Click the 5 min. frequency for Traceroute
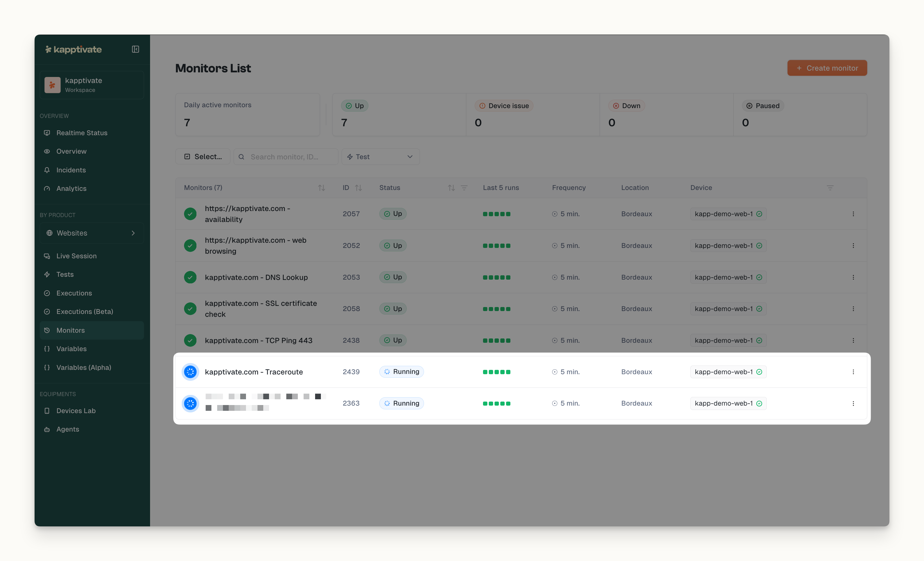Viewport: 924px width, 561px height. click(566, 372)
